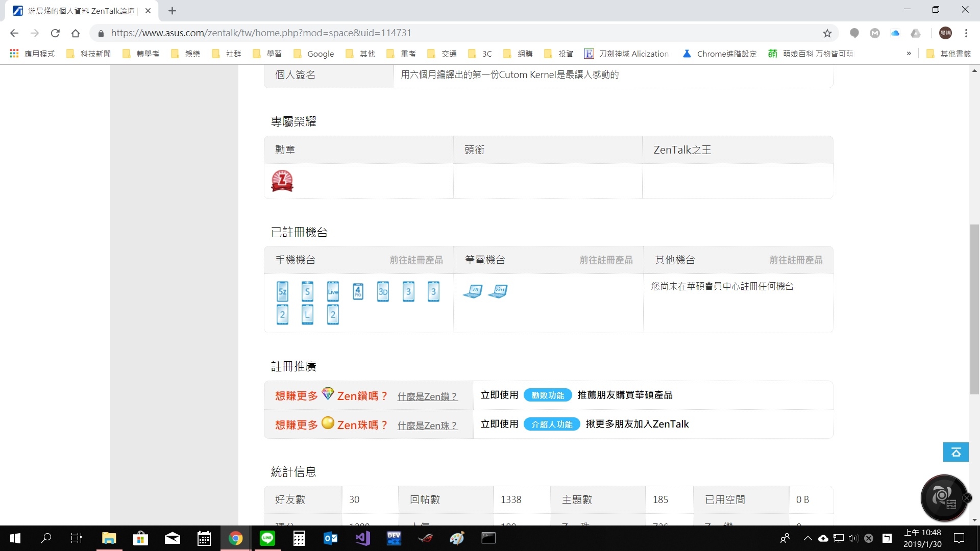Open the volume control in system tray
The image size is (980, 551).
click(853, 538)
